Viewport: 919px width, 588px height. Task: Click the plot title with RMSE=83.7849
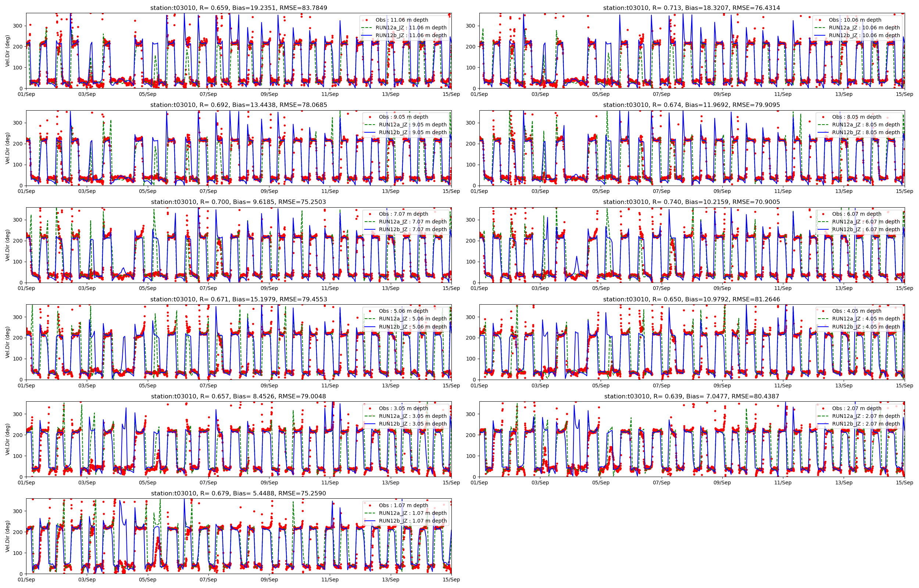[238, 8]
